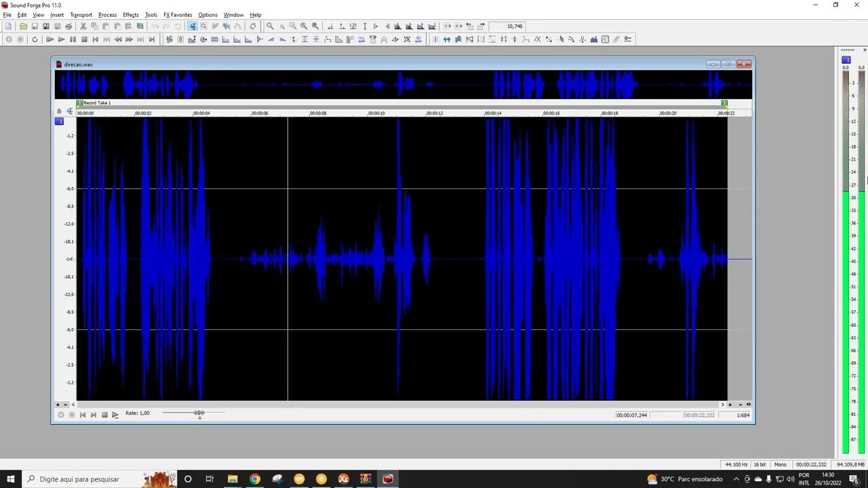Click the first magnifier zoom icon in toolbar
Viewport: 868px width, 488px height.
[270, 26]
